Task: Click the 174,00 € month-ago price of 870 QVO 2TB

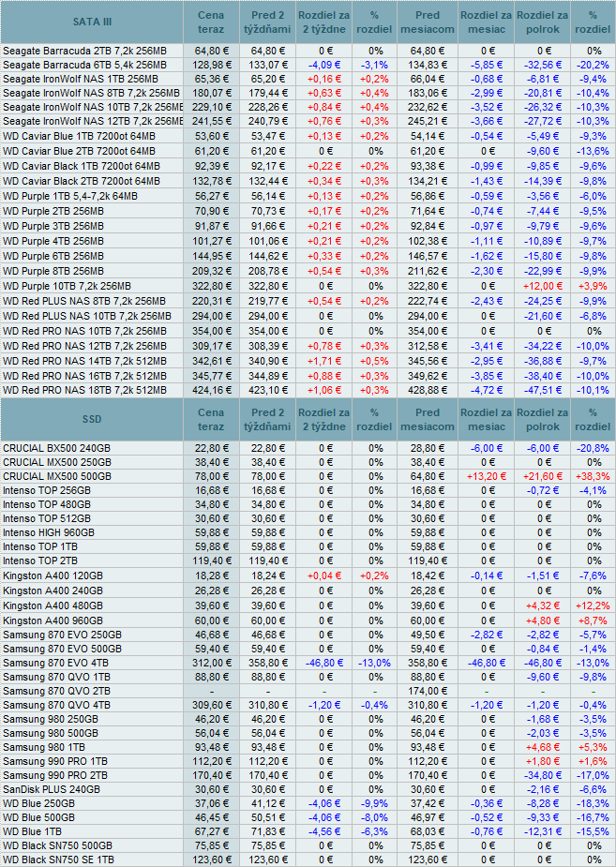Action: 428,691
